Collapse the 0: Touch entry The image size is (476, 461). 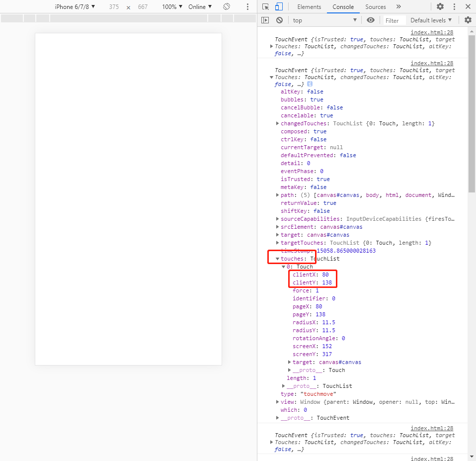point(284,267)
